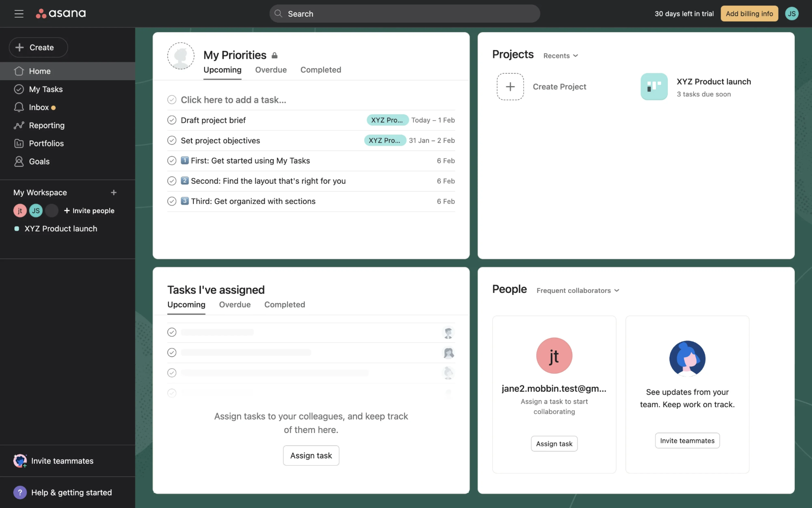The image size is (812, 508).
Task: Click Invite people in My Workspace
Action: [x=89, y=211]
